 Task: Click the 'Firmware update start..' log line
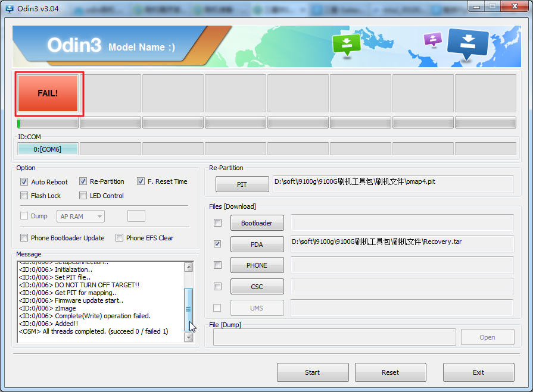pyautogui.click(x=71, y=301)
